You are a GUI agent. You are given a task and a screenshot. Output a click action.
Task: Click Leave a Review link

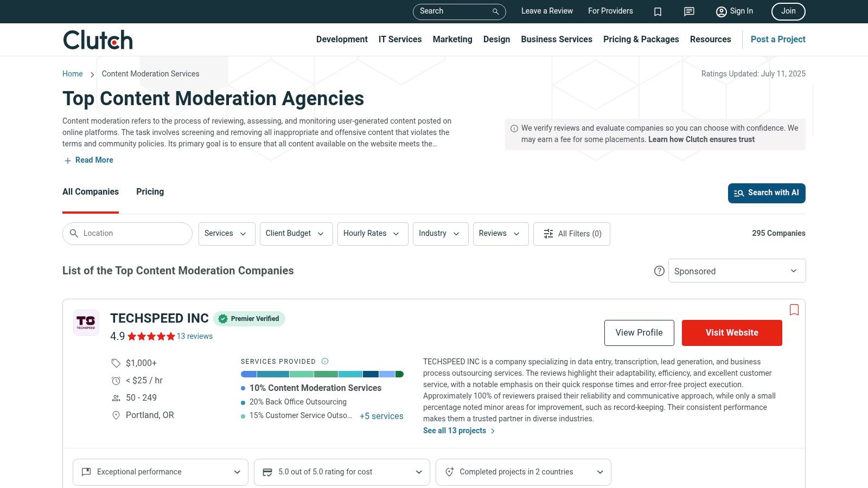click(547, 11)
